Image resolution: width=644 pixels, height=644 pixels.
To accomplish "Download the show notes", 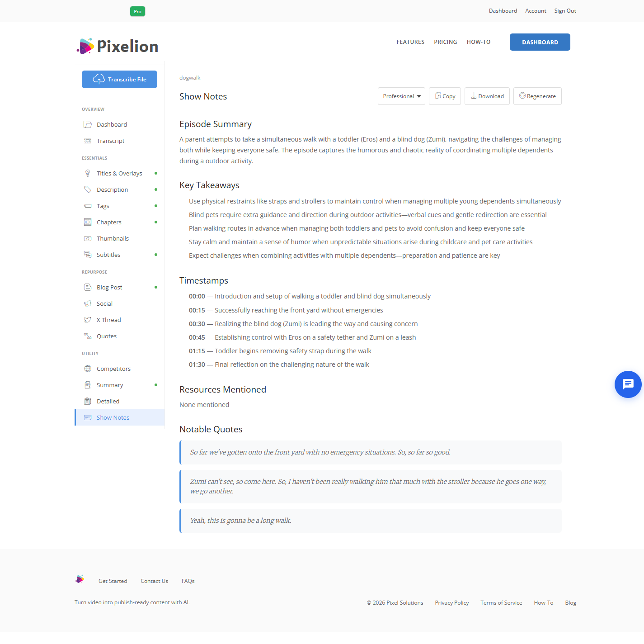I will [x=487, y=96].
